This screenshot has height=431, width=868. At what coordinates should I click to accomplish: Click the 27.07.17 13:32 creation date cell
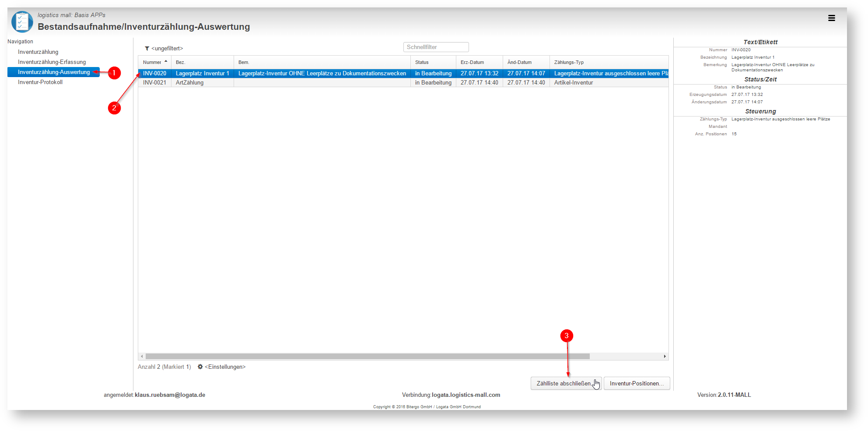pyautogui.click(x=479, y=74)
